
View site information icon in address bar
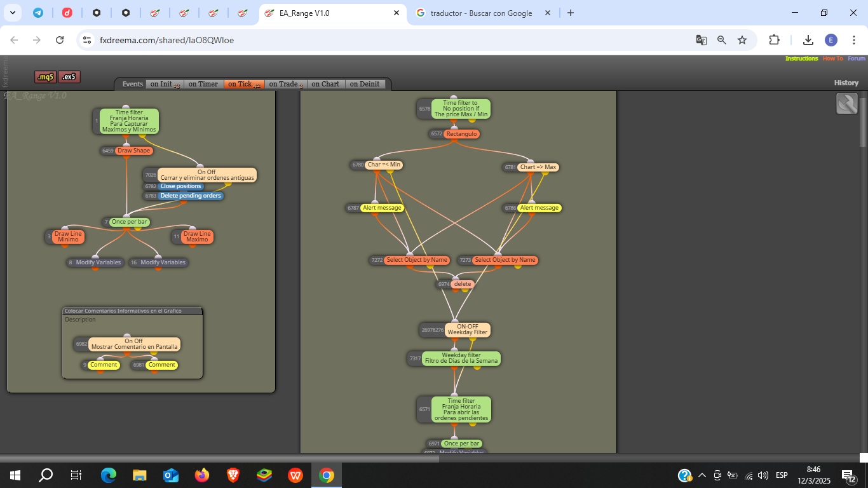88,40
